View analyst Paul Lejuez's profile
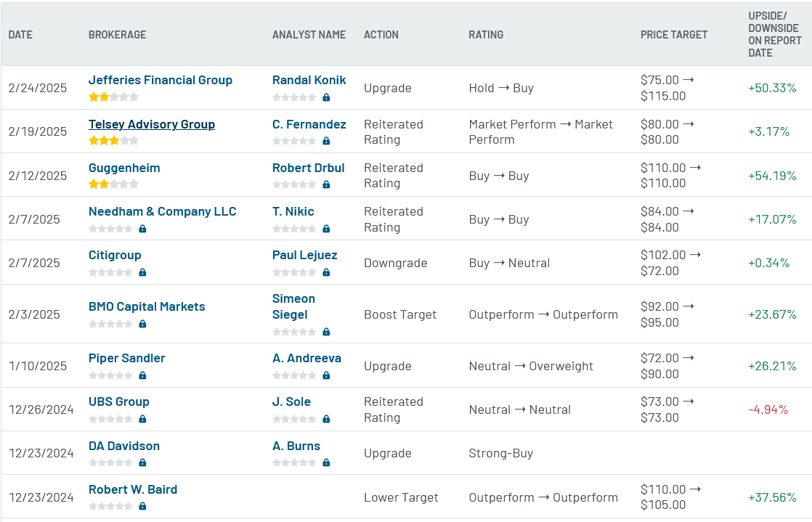Image resolution: width=812 pixels, height=522 pixels. [305, 255]
